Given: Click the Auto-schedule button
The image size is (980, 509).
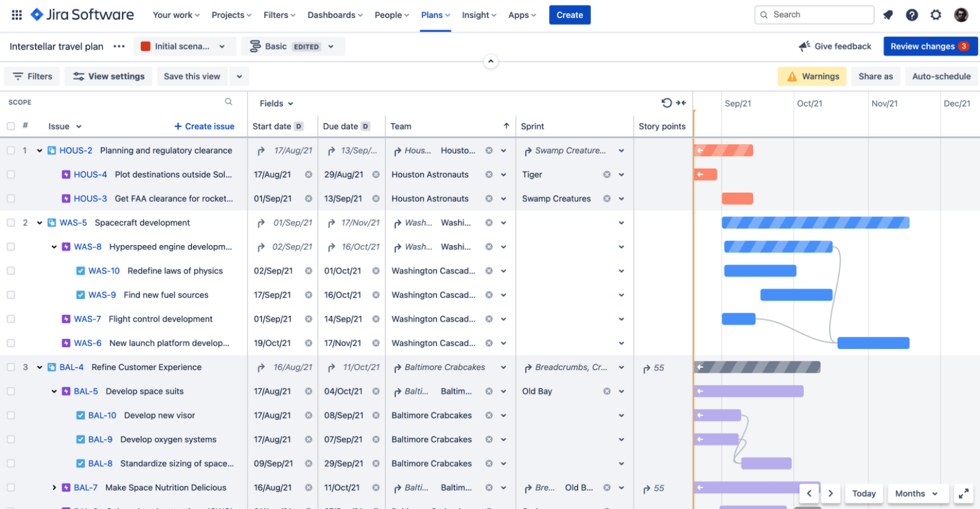Looking at the screenshot, I should coord(941,76).
